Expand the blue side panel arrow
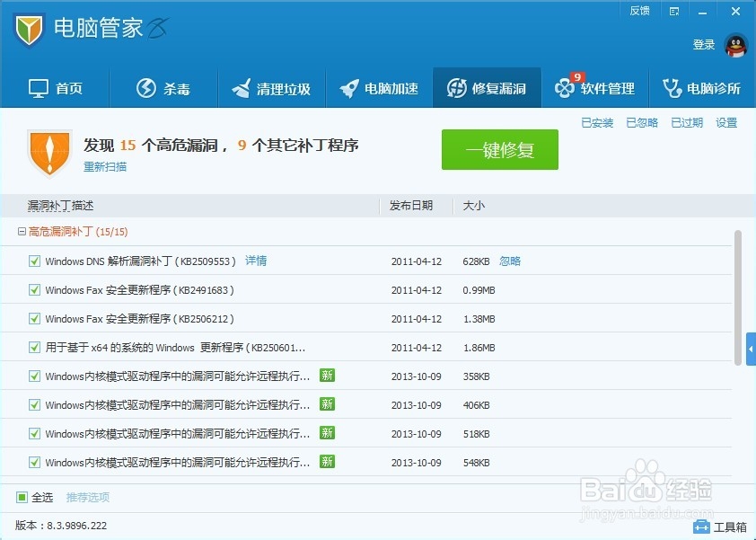Screen dimensions: 756x540 click(751, 349)
